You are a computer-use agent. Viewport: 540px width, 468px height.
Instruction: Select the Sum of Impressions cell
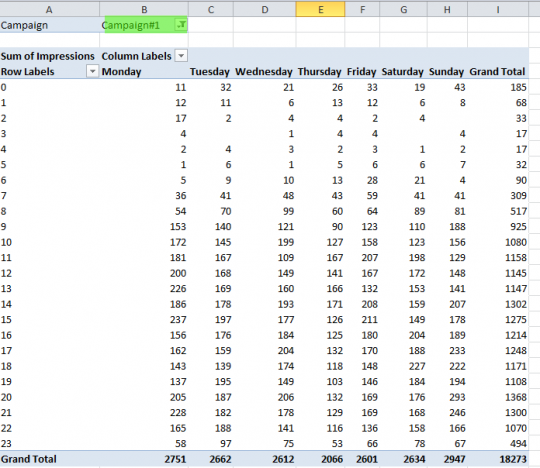[x=48, y=56]
